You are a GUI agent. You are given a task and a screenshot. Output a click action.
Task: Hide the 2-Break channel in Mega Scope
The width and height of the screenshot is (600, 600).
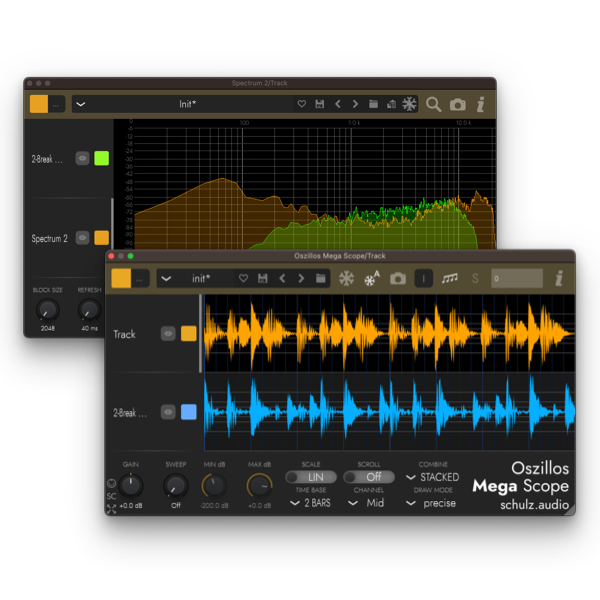pyautogui.click(x=168, y=412)
